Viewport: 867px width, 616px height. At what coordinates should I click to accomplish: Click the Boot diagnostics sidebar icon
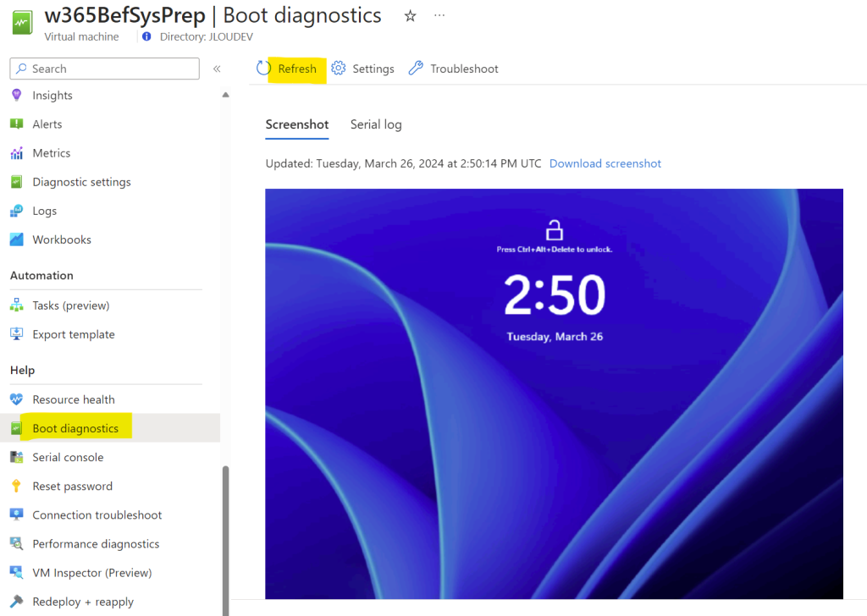coord(17,428)
